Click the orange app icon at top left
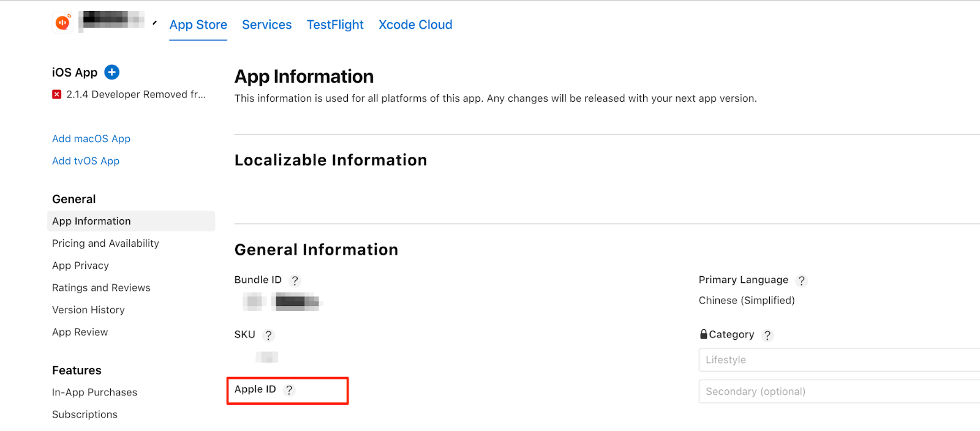 pos(62,23)
